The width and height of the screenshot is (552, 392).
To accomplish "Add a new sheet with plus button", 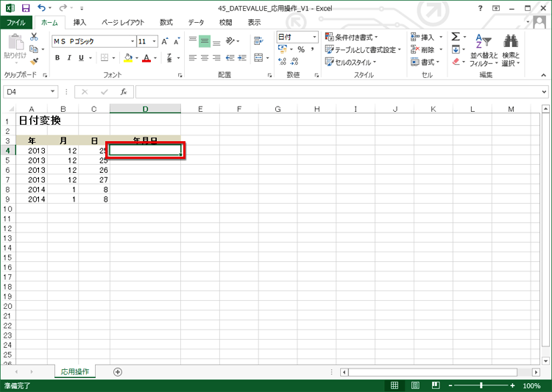I will pos(118,372).
